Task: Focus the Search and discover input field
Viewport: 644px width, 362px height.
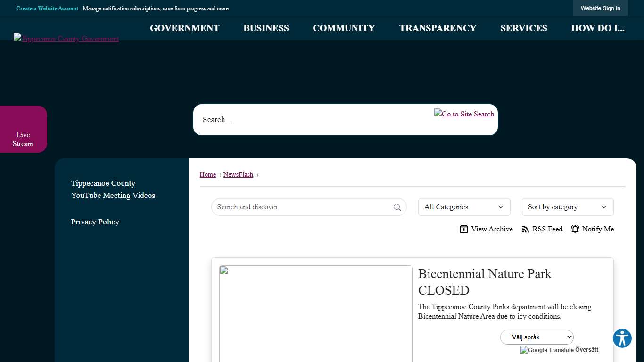Action: pos(302,207)
